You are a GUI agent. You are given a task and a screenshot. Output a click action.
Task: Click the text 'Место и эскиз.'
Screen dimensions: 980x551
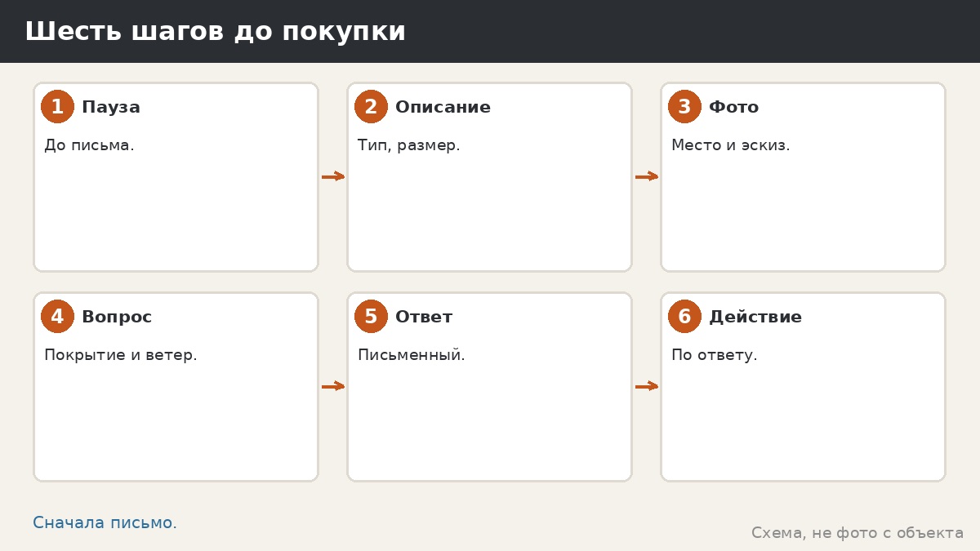[730, 145]
